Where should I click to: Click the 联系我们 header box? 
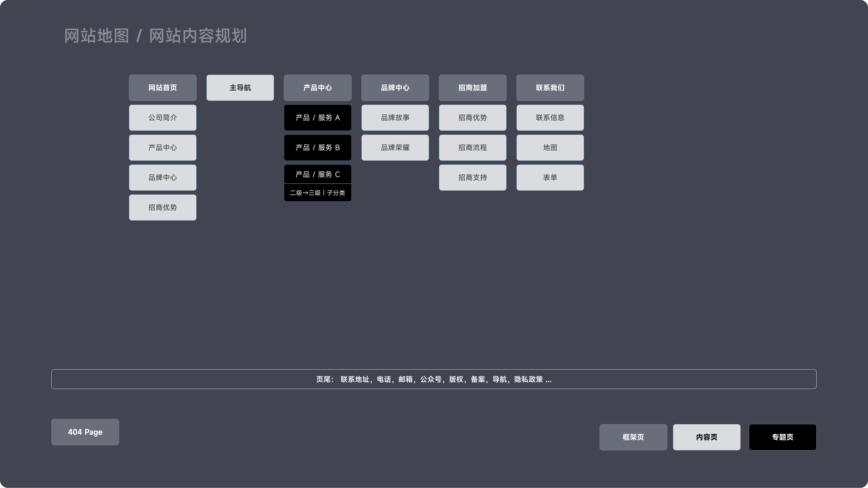click(x=550, y=88)
